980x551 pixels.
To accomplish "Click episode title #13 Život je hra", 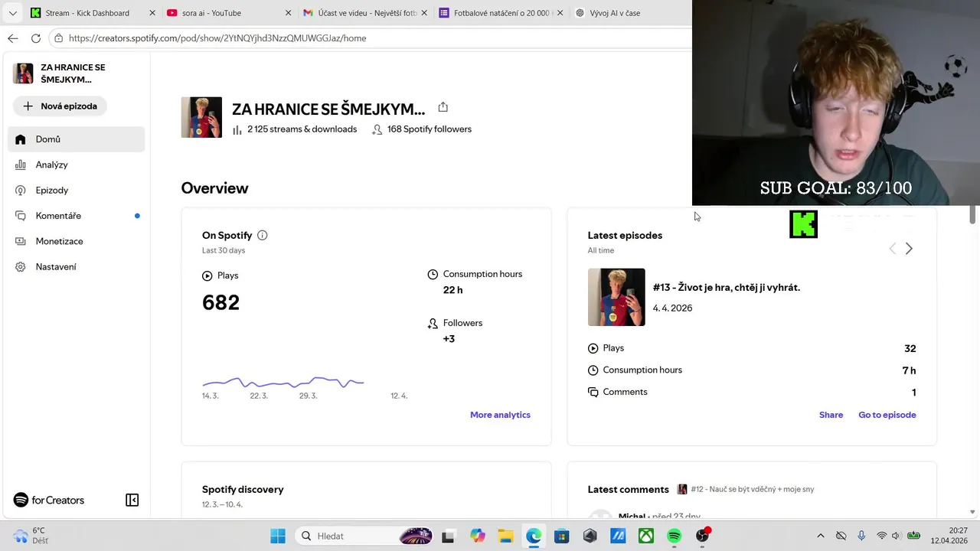I will [x=726, y=288].
